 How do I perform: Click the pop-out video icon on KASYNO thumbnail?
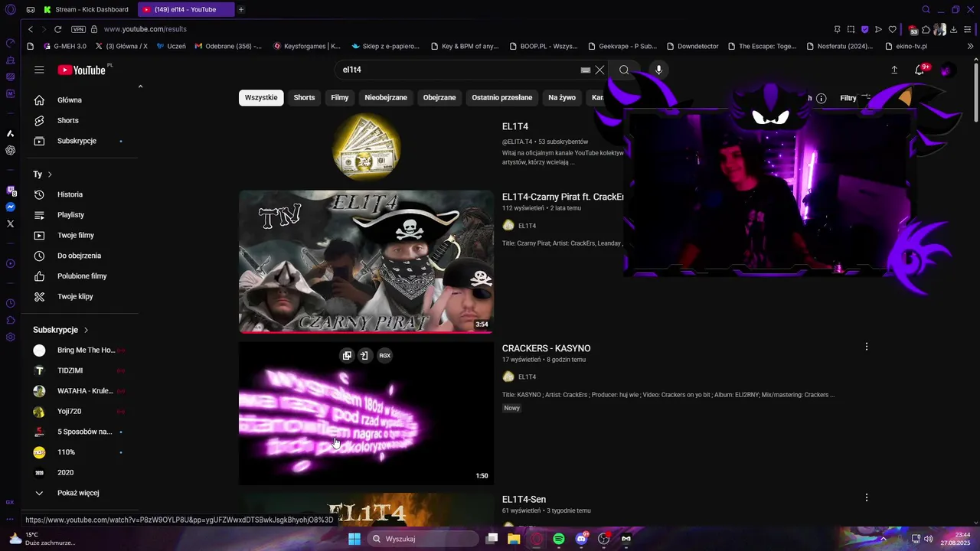(347, 355)
